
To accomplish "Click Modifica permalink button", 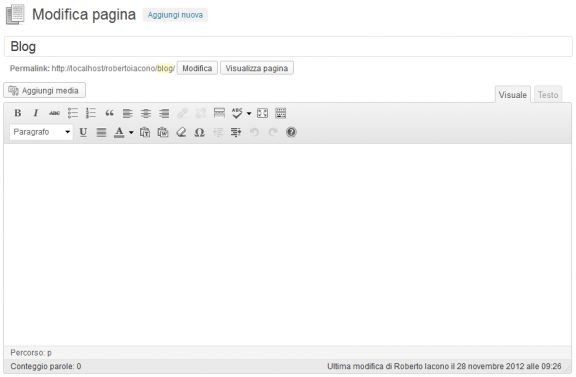I will tap(197, 68).
